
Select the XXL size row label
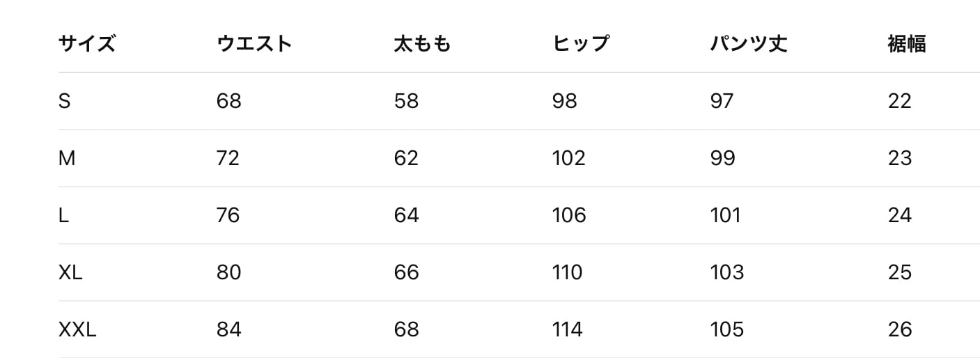[77, 329]
